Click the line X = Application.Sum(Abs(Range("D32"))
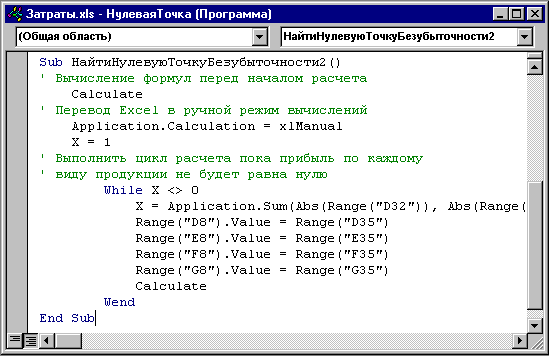The width and height of the screenshot is (550, 361). pyautogui.click(x=330, y=206)
